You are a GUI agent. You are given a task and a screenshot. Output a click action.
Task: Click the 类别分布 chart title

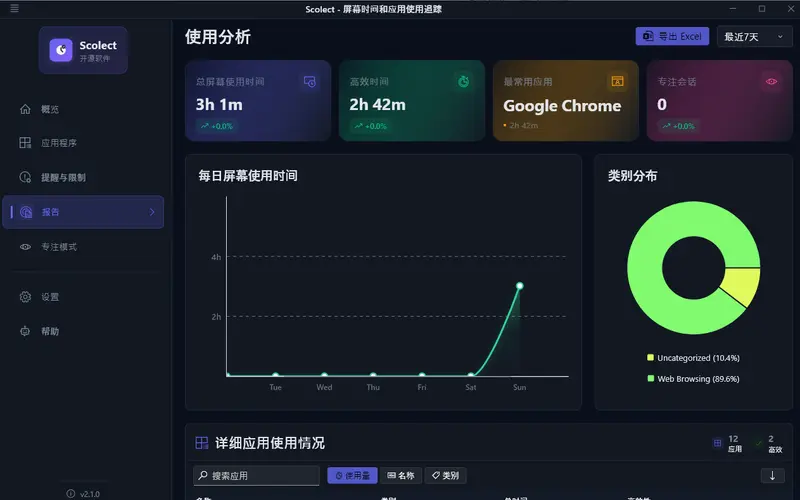[633, 176]
